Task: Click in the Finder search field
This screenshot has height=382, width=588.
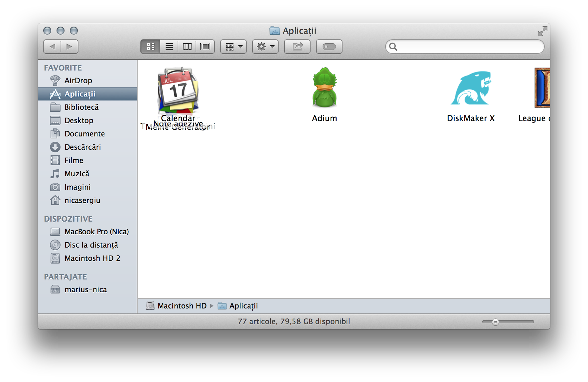Action: 465,47
